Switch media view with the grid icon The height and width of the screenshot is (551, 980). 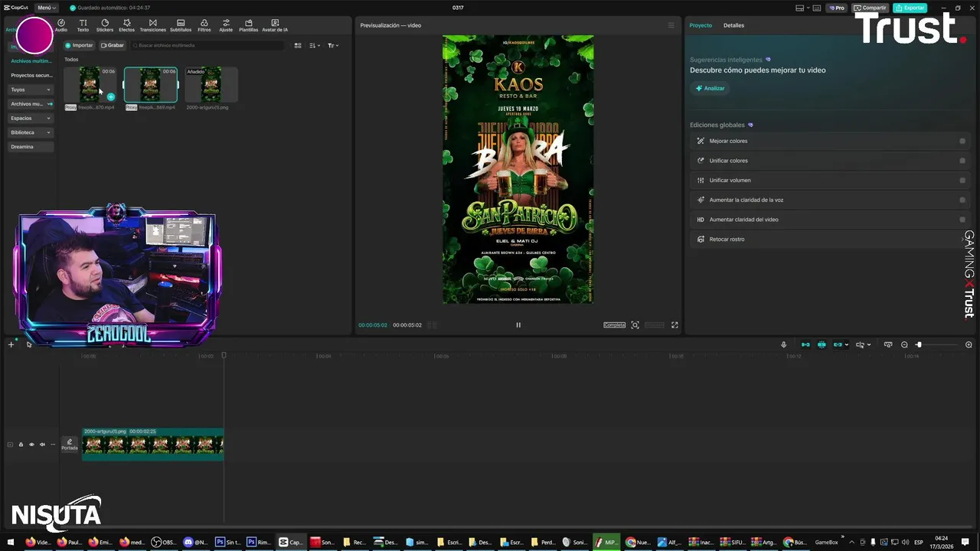(298, 45)
